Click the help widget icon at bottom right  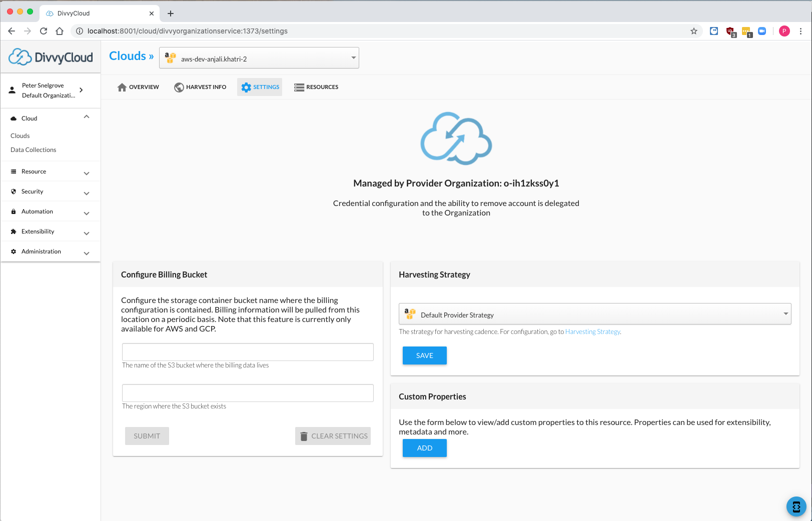[796, 506]
